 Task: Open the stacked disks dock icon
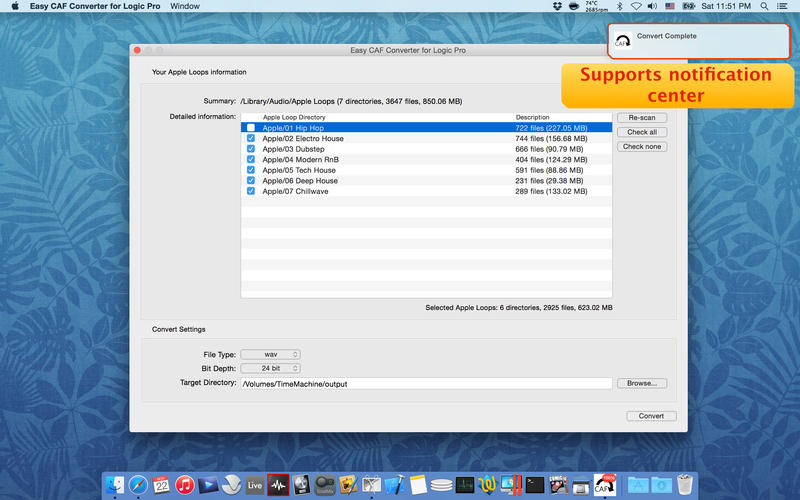click(441, 485)
